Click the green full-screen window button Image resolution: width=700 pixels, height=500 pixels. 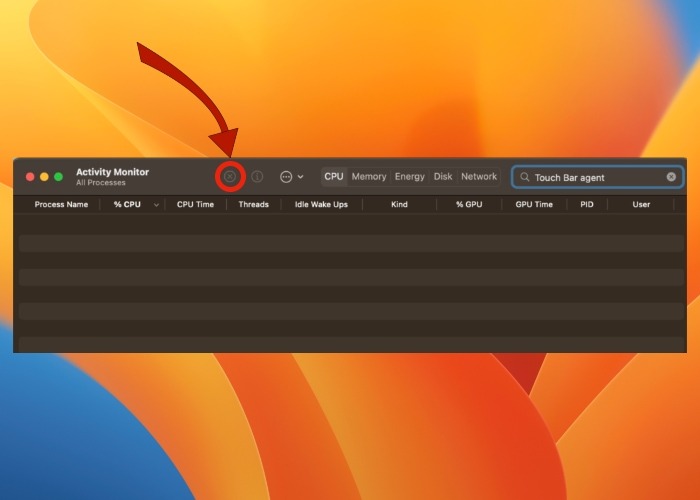pyautogui.click(x=58, y=177)
